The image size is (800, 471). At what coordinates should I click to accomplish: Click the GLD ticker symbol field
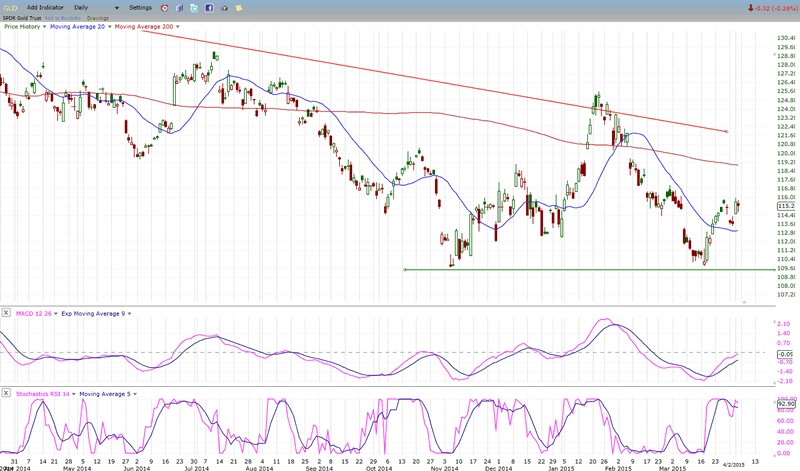[x=10, y=7]
